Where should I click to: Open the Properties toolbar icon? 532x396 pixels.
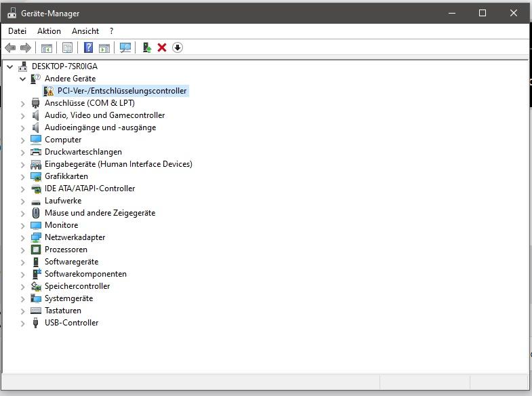coord(67,47)
